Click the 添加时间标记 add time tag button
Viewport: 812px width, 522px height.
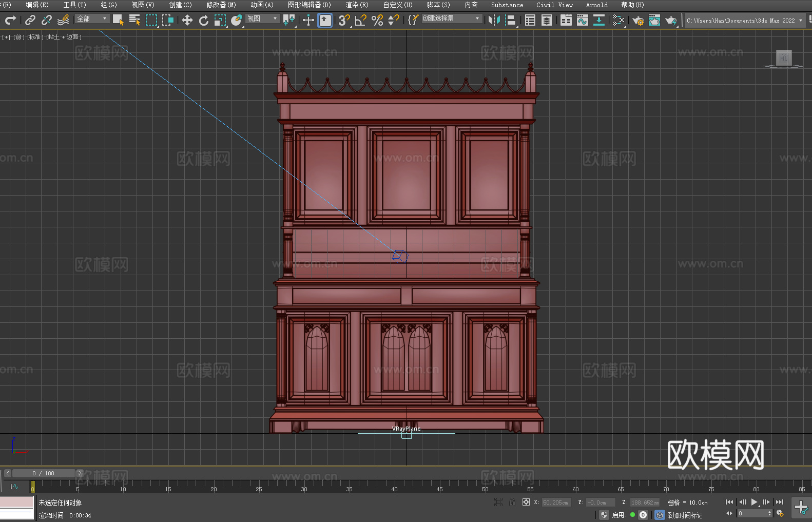pyautogui.click(x=685, y=515)
